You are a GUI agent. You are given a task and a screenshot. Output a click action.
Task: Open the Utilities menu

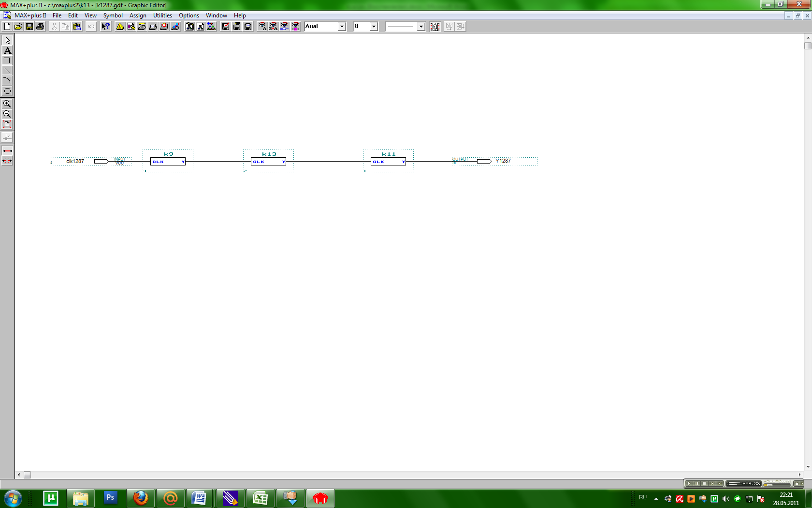[162, 15]
